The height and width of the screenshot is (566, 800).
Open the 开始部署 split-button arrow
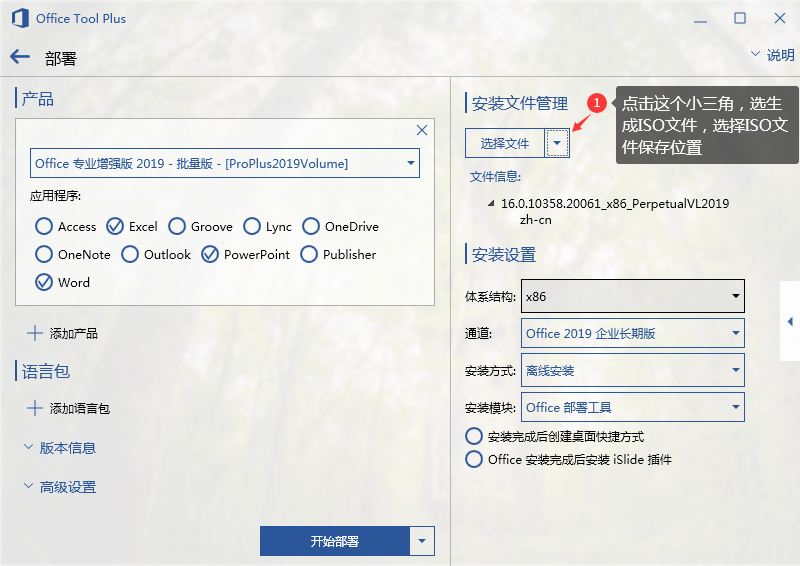coord(422,541)
